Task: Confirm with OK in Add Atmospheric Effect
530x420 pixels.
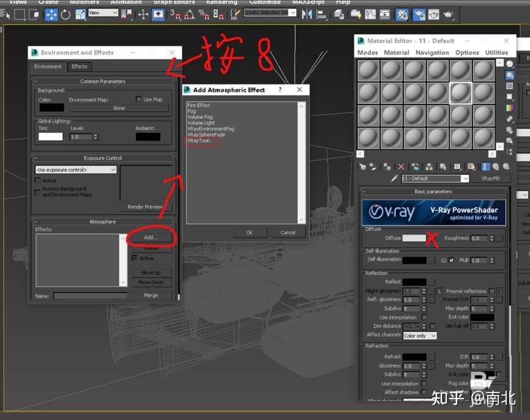Action: click(250, 232)
